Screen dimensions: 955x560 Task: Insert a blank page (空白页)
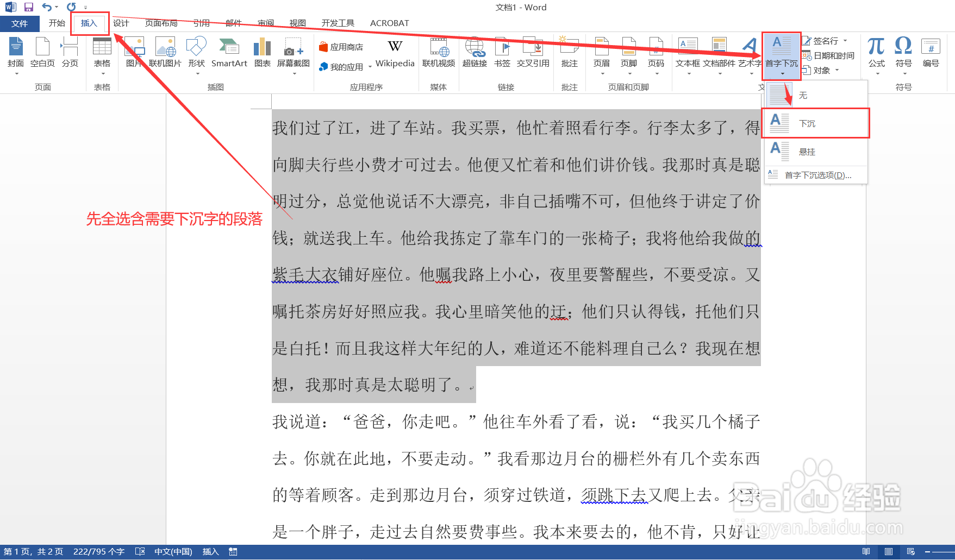(x=42, y=53)
